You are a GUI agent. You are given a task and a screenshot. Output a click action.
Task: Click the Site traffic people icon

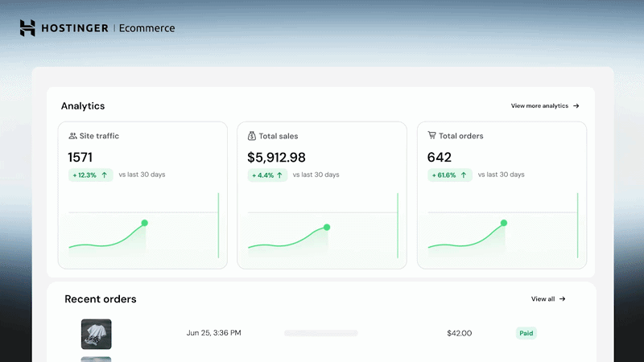pyautogui.click(x=72, y=136)
